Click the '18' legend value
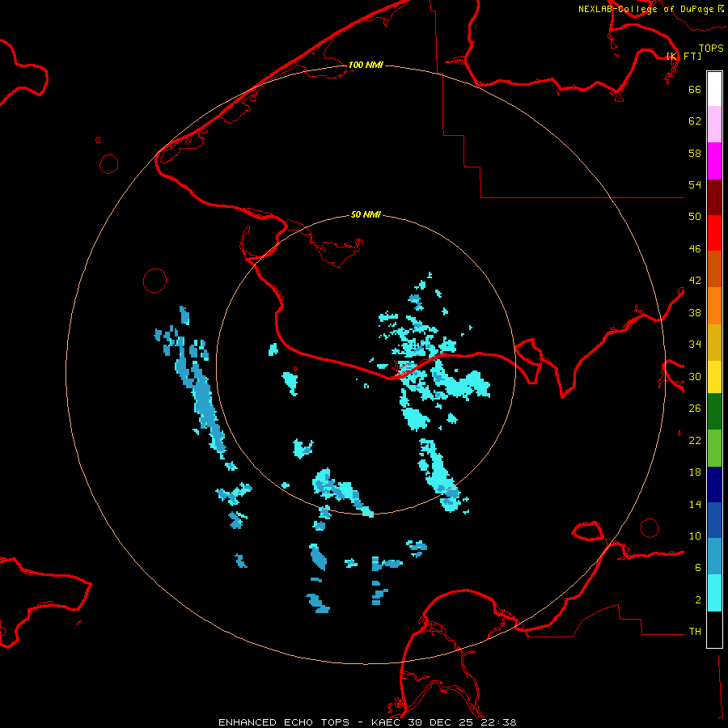This screenshot has height=728, width=728. 695,472
